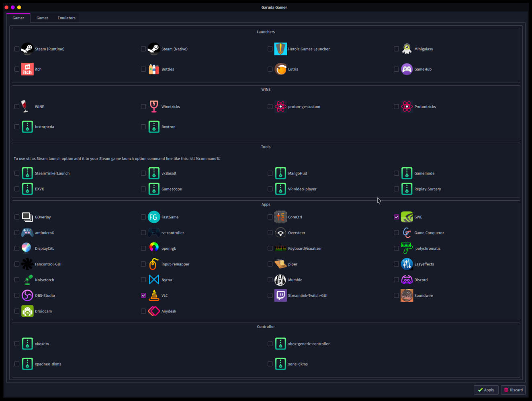532x401 pixels.
Task: Click the Easyeffects icon
Action: (407, 264)
